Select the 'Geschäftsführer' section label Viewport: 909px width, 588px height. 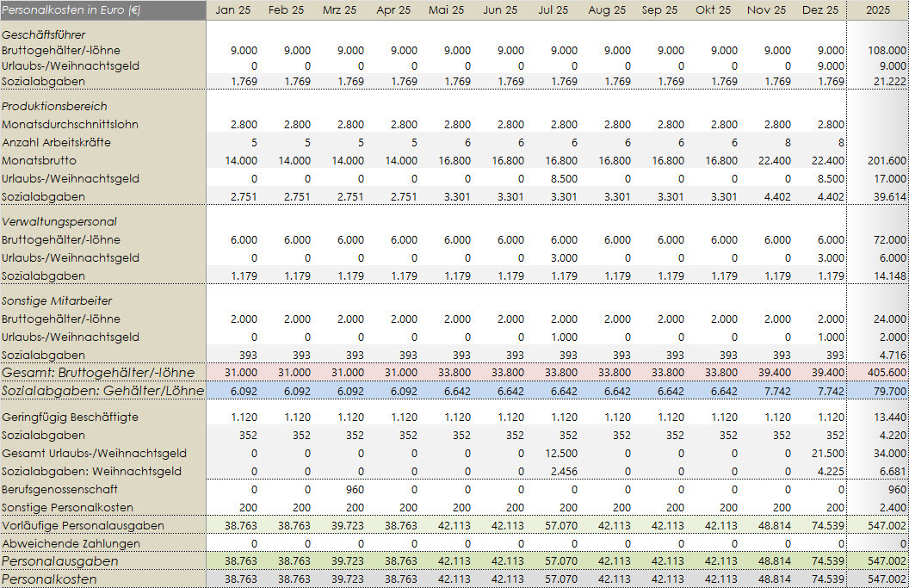pyautogui.click(x=44, y=34)
